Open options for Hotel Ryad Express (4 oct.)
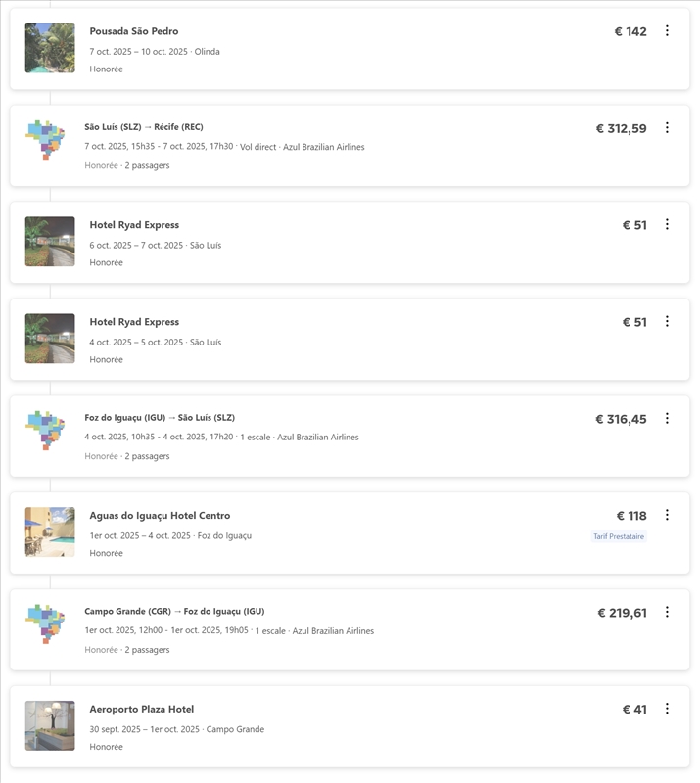This screenshot has width=700, height=783. click(x=668, y=323)
